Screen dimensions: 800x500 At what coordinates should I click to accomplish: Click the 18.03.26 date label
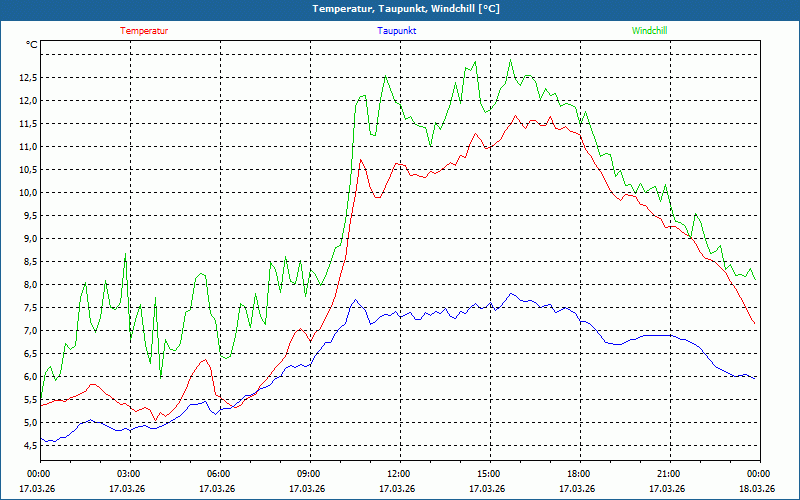[x=757, y=489]
